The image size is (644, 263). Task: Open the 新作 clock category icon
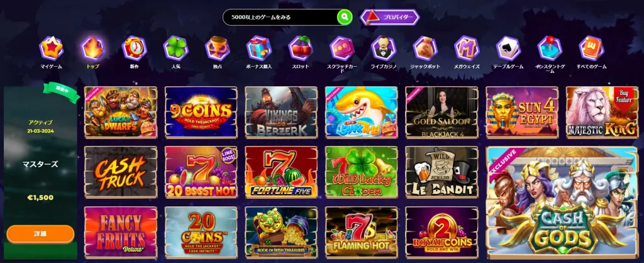[x=135, y=48]
